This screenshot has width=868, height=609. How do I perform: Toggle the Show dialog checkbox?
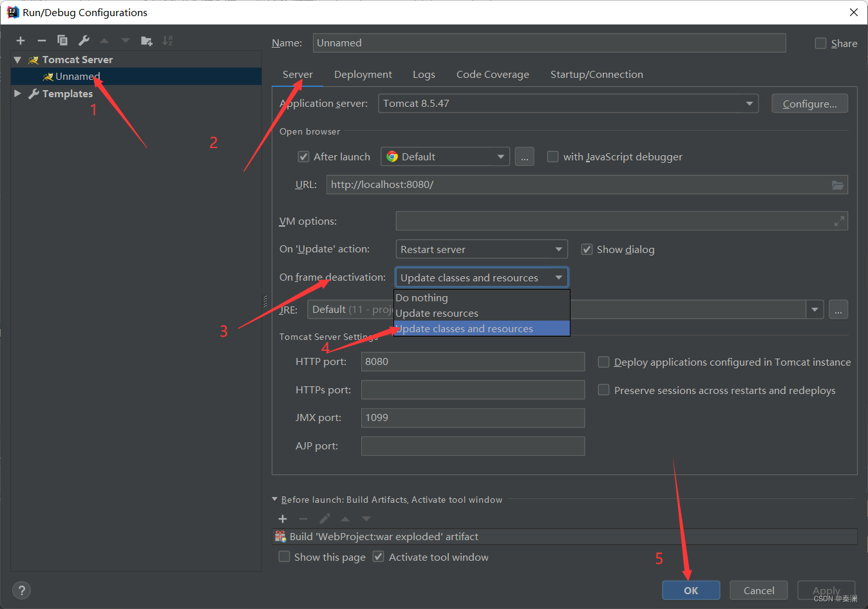coord(587,249)
